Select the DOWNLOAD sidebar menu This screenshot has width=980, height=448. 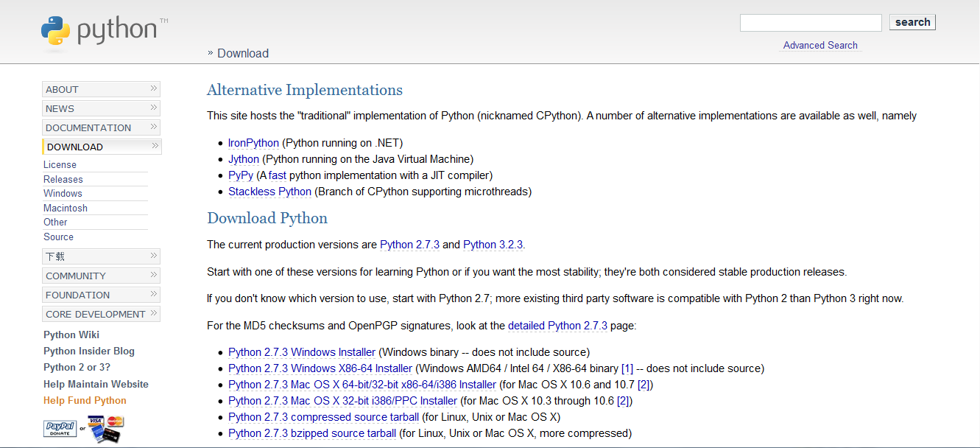pyautogui.click(x=101, y=147)
